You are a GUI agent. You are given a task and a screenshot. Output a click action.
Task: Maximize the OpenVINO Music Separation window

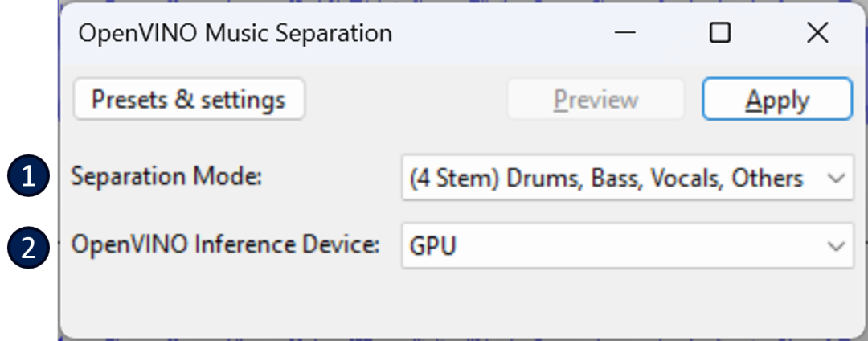(720, 33)
